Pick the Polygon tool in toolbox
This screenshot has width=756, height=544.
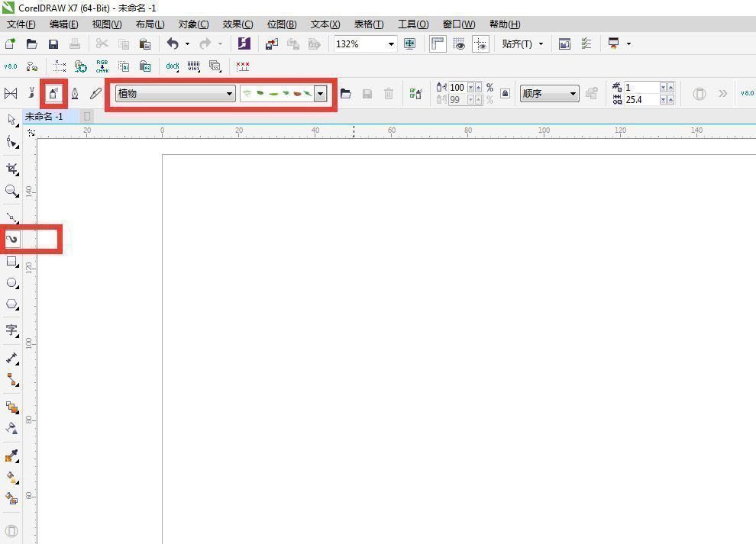pos(11,304)
